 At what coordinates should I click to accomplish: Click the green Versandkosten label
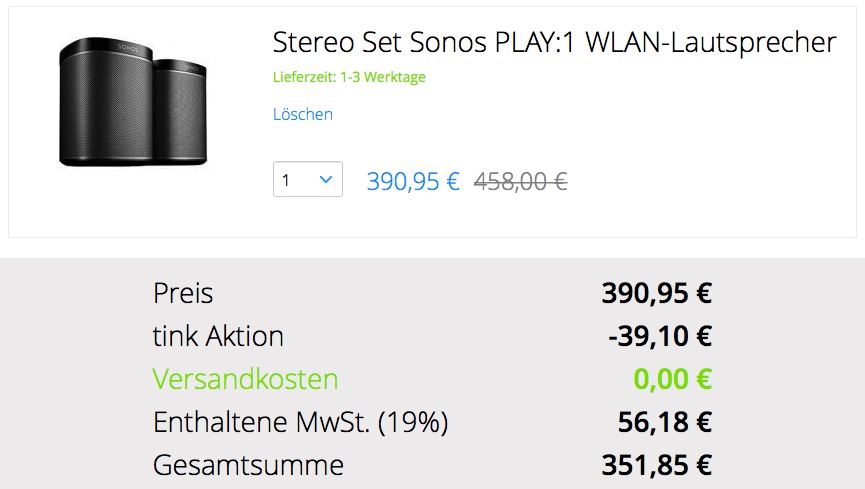click(245, 379)
